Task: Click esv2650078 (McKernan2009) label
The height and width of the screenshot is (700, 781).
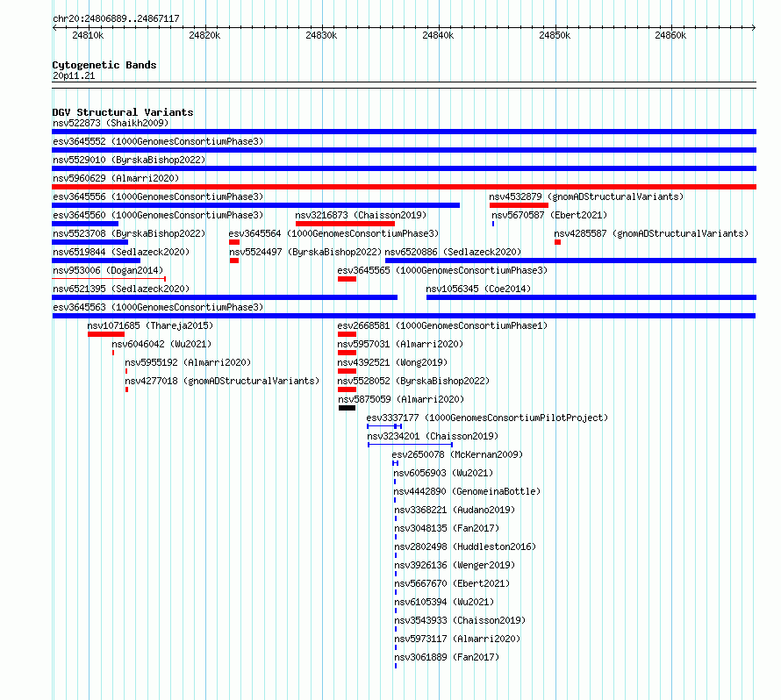Action: 457,454
